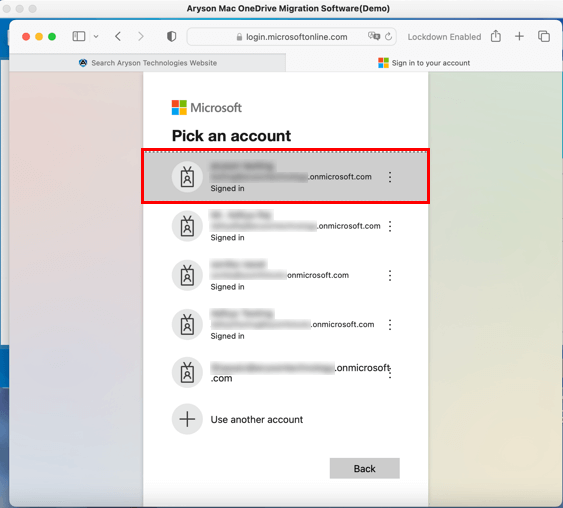Select the first highlighted signed-in account
This screenshot has height=508, width=563.
tap(285, 176)
